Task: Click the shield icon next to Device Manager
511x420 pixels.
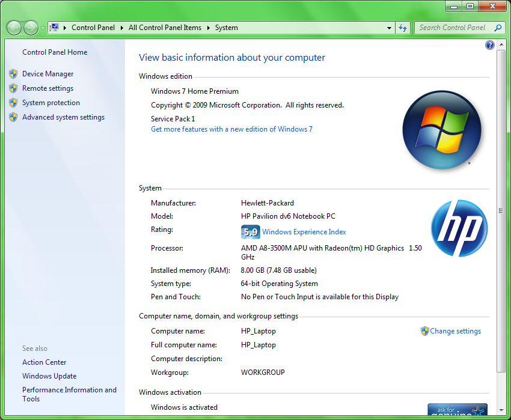Action: point(13,74)
